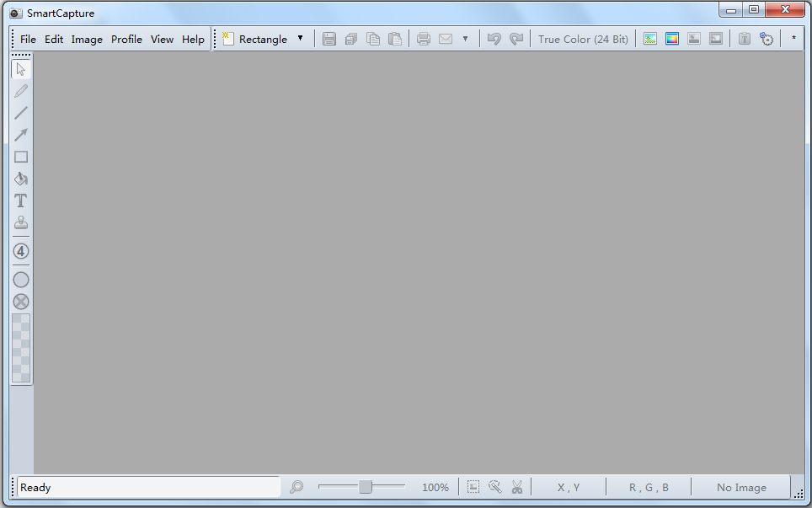Toggle the outlined circle color option
812x508 pixels.
21,280
